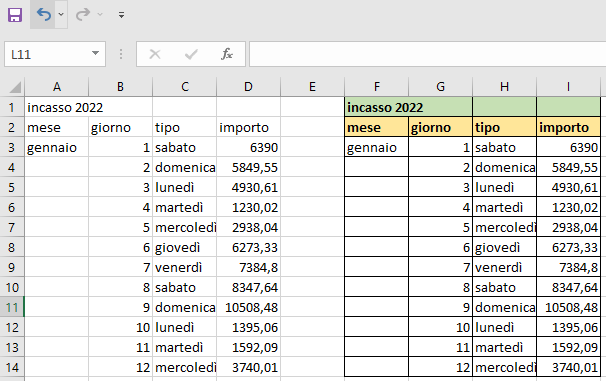Image resolution: width=606 pixels, height=381 pixels.
Task: Select row 14 header
Action: pos(12,367)
